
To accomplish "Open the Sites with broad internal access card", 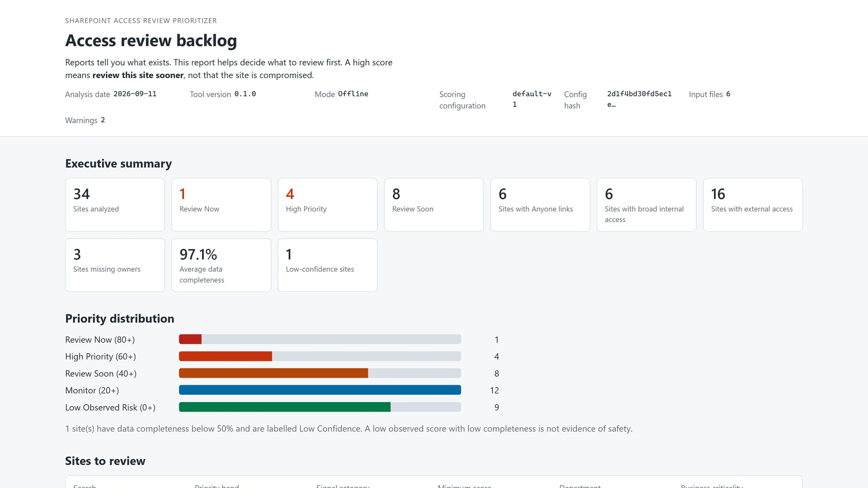I will coord(647,205).
